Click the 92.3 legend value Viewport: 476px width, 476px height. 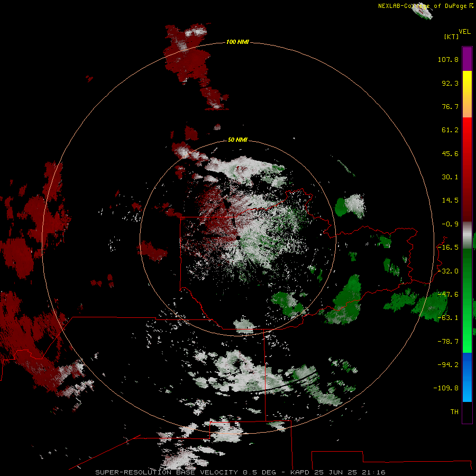(450, 83)
